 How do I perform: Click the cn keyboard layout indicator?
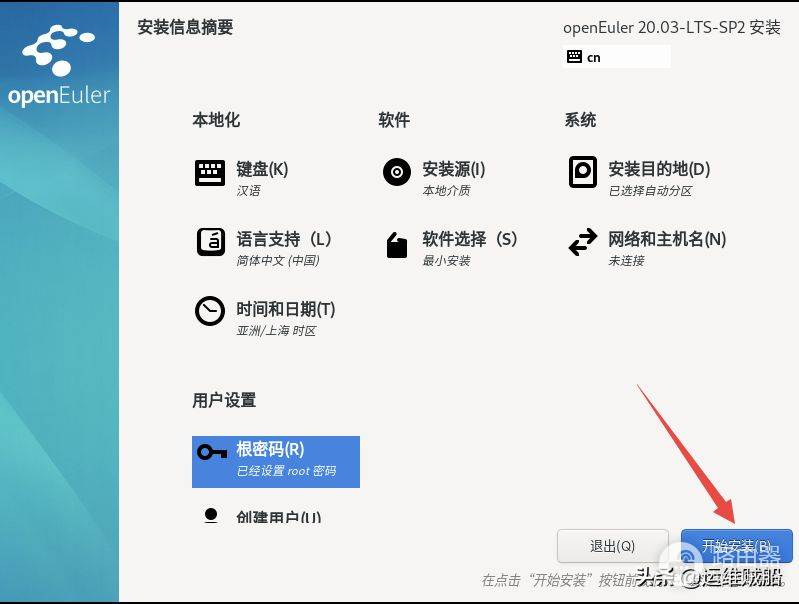[616, 57]
